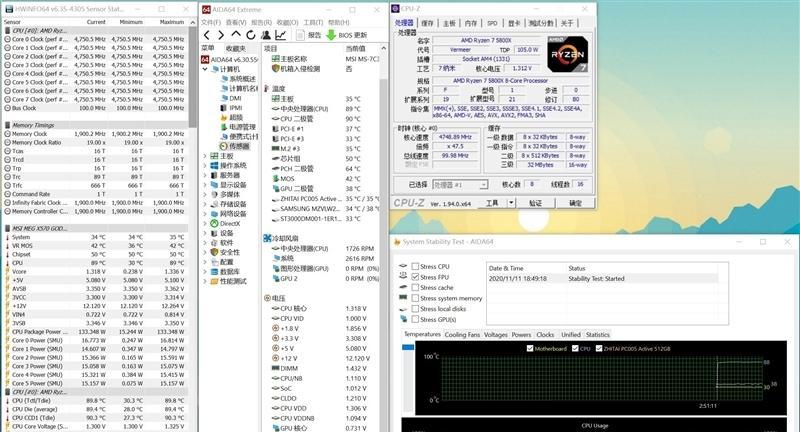Viewport: 800px width, 432px height.
Task: Click the 报告 report icon in AIDA64 toolbar
Action: 301,35
